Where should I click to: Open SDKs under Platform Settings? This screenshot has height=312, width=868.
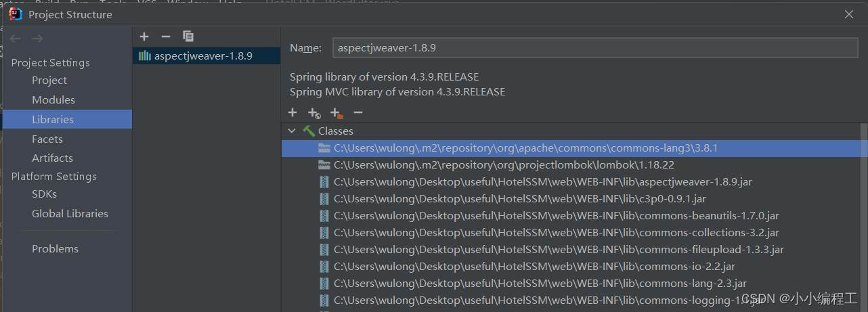(x=44, y=194)
